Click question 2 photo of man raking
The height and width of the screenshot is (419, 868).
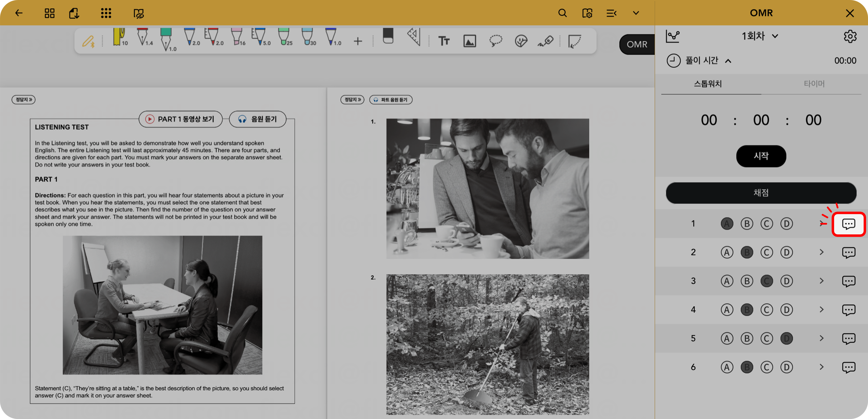coord(488,344)
